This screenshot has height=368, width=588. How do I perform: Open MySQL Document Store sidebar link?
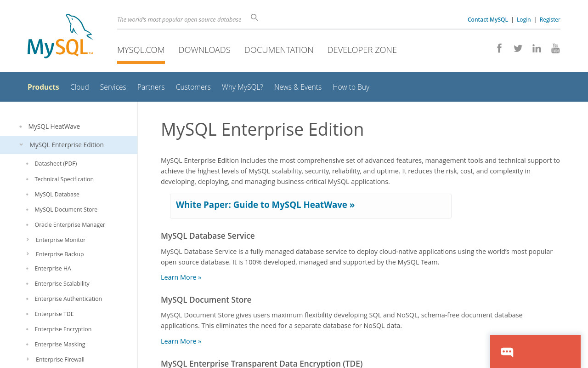pos(66,209)
